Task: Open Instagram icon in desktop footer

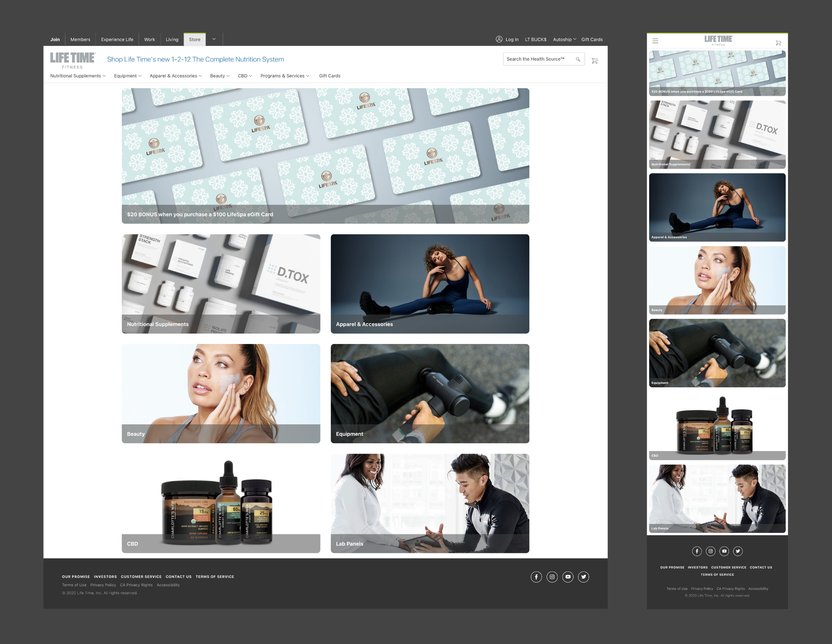Action: 552,577
